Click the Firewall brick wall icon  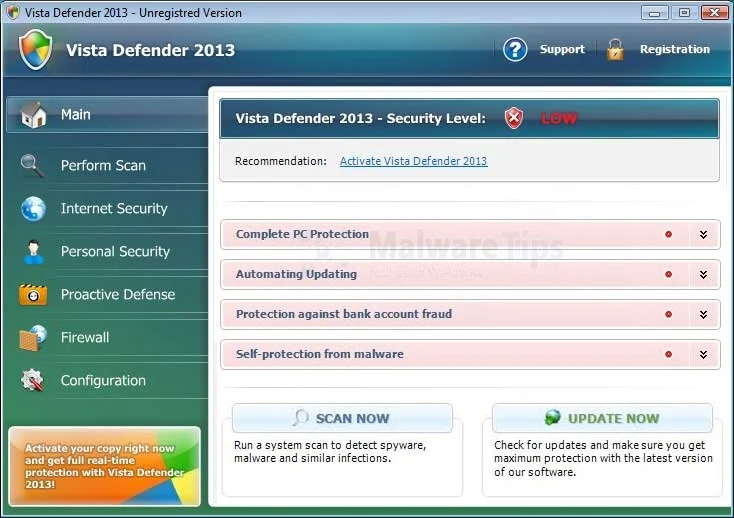pyautogui.click(x=33, y=338)
